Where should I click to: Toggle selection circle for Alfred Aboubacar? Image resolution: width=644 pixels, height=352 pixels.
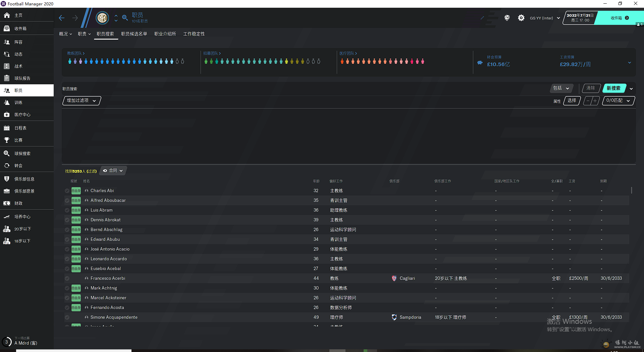point(67,201)
